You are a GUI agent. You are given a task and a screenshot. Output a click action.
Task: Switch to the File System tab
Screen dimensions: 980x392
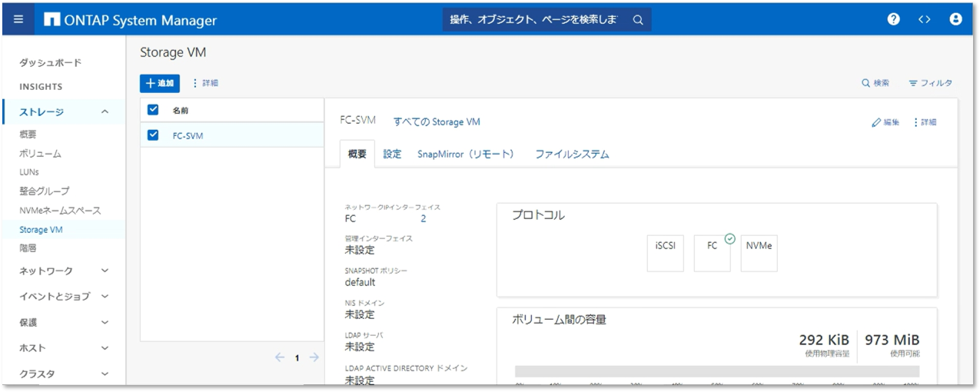[572, 154]
